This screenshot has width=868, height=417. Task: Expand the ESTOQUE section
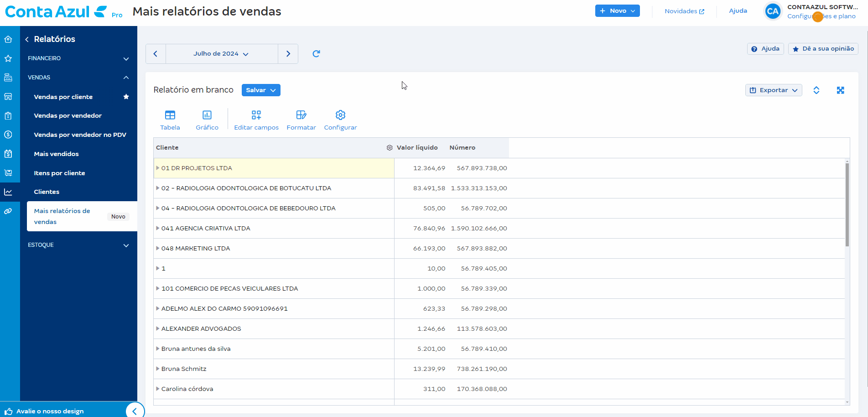pyautogui.click(x=78, y=245)
